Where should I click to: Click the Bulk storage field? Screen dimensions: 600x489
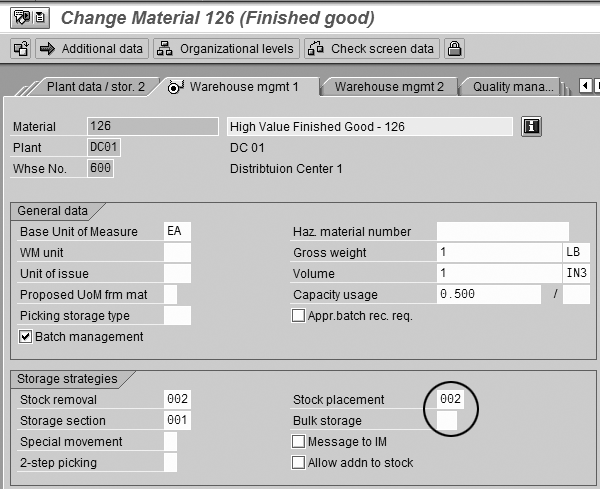(x=447, y=420)
